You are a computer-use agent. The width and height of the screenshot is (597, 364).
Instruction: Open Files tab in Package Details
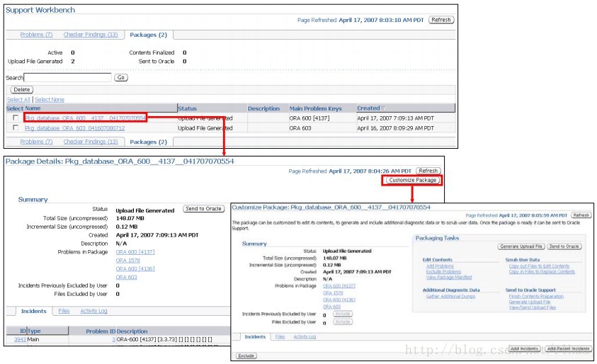[64, 311]
